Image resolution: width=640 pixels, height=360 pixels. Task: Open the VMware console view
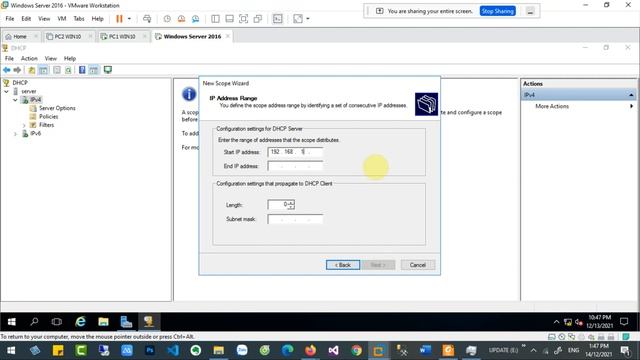(x=278, y=19)
